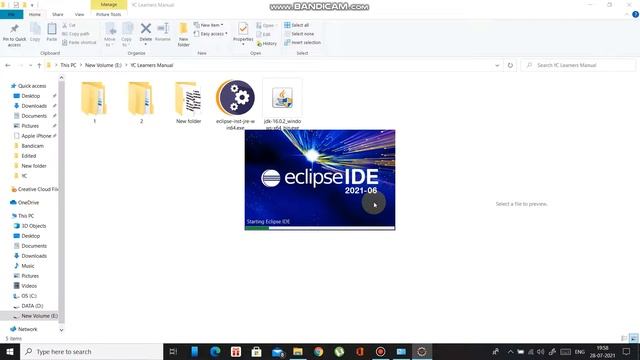Click the Search IC Learners Manual field
Viewport: 640px width, 360px height.
(x=578, y=65)
